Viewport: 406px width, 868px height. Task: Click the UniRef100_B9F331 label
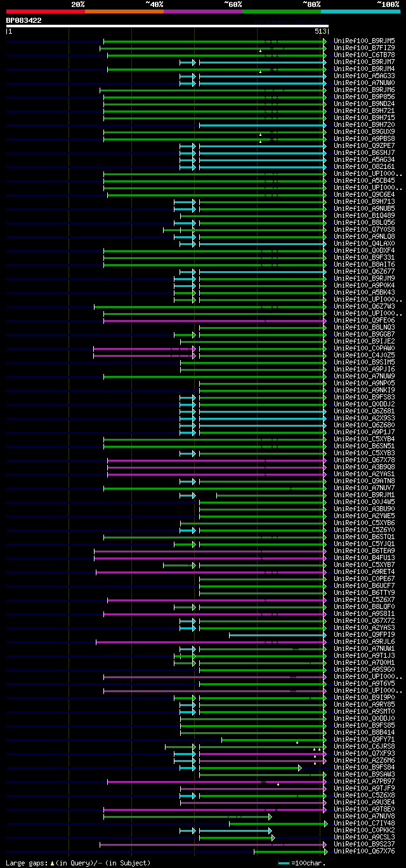[x=365, y=257]
